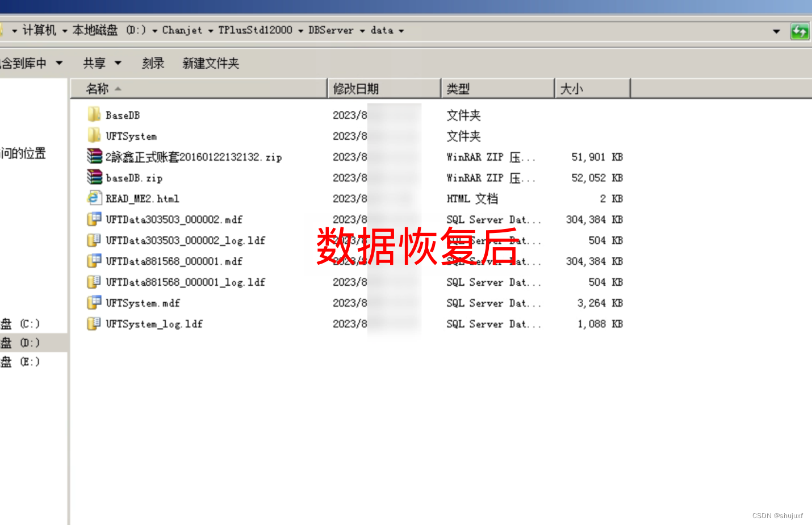812x525 pixels.
Task: Click the log file icon of UFTData303503_000002_log.ldf
Action: point(94,240)
